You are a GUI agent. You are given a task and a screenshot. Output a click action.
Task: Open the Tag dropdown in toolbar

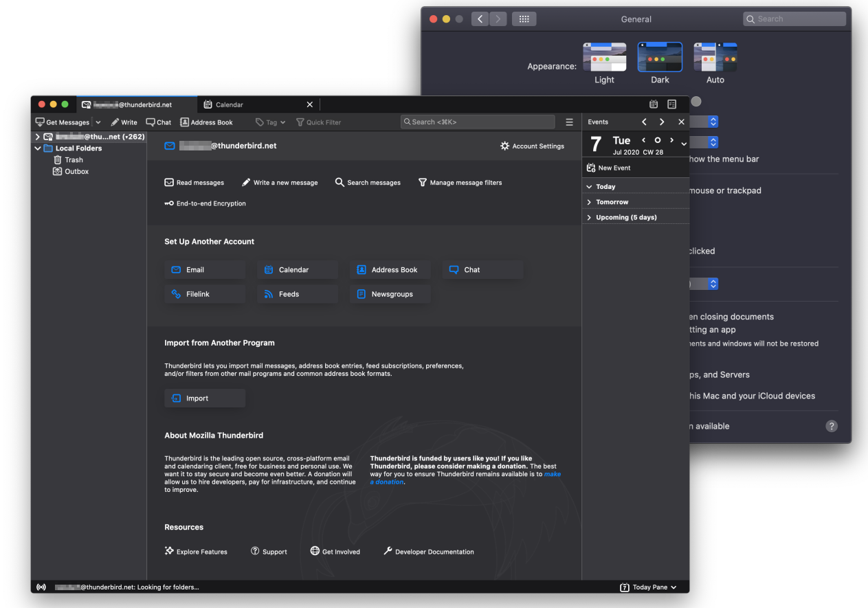271,122
